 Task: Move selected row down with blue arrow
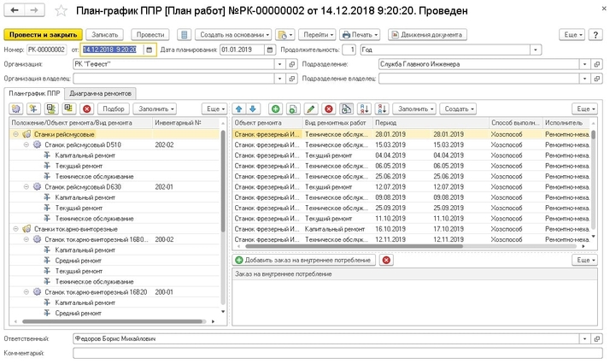(252, 109)
